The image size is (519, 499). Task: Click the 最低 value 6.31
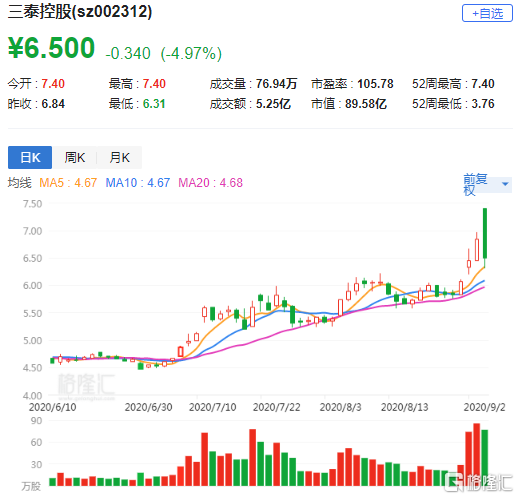[154, 104]
